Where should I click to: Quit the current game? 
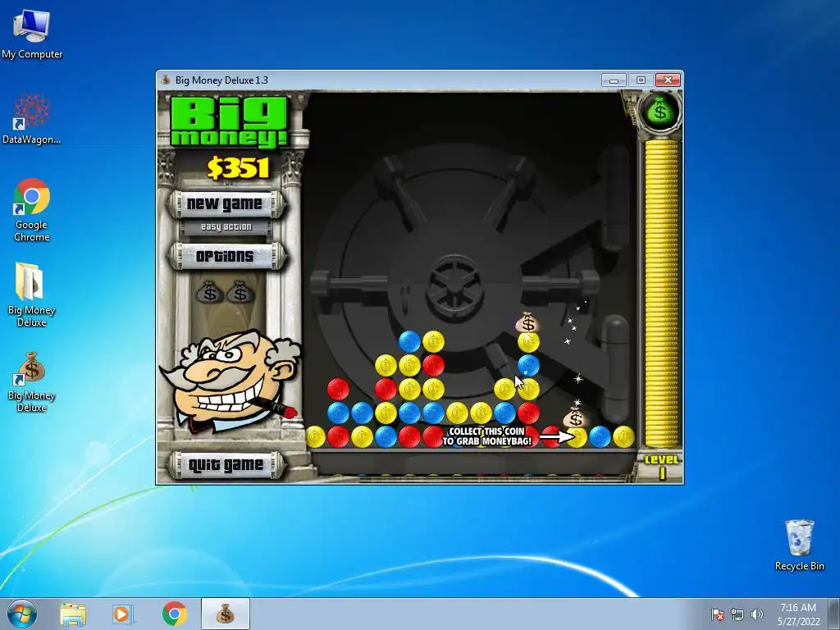[x=226, y=464]
